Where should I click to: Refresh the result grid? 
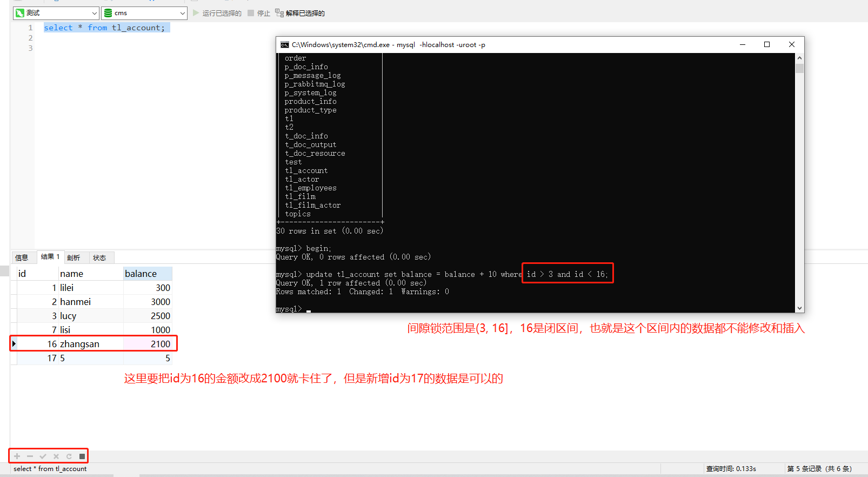(69, 456)
